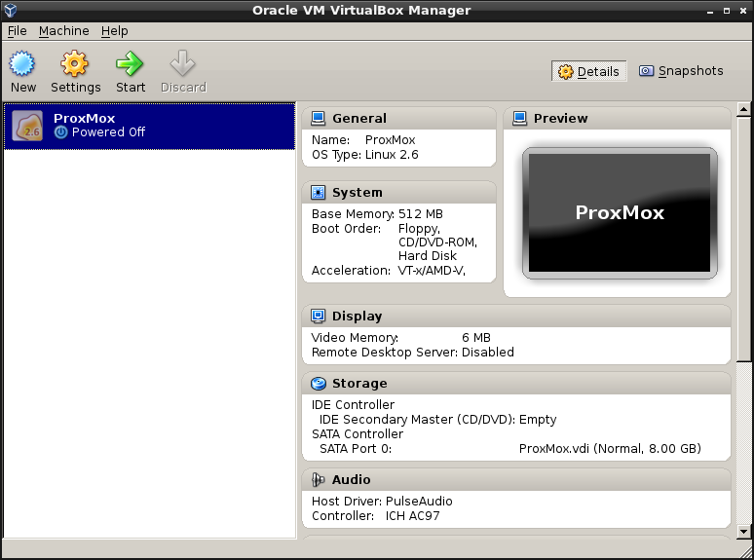Image resolution: width=754 pixels, height=560 pixels.
Task: Click 'ProxMox.vdi (Normal, 8.00 GB)' text
Action: coord(610,448)
